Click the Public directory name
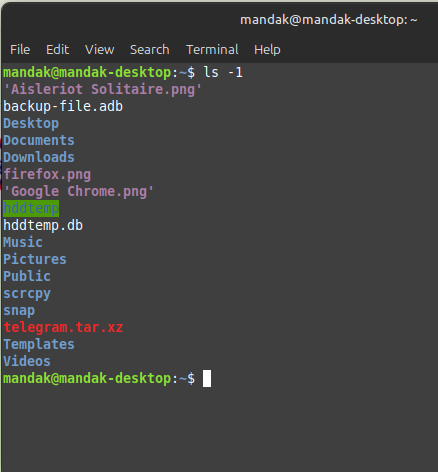Screen dimensions: 438x472 27,276
